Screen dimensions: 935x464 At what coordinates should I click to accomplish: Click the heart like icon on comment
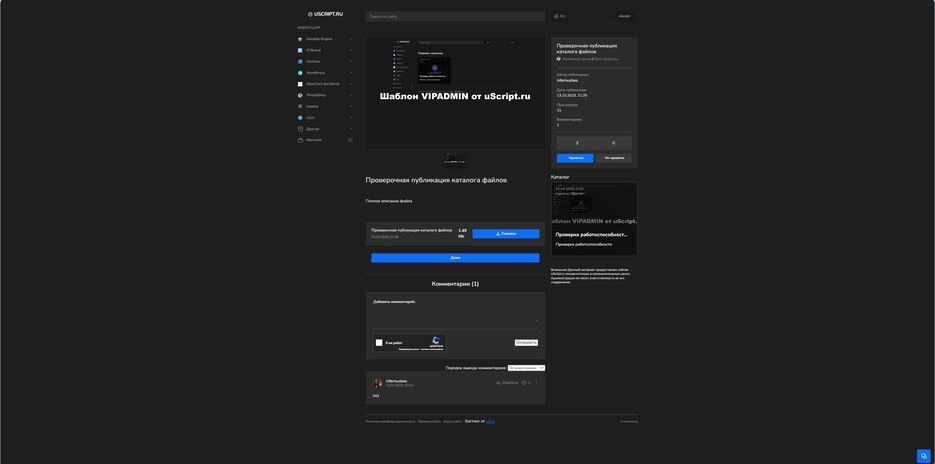click(524, 383)
